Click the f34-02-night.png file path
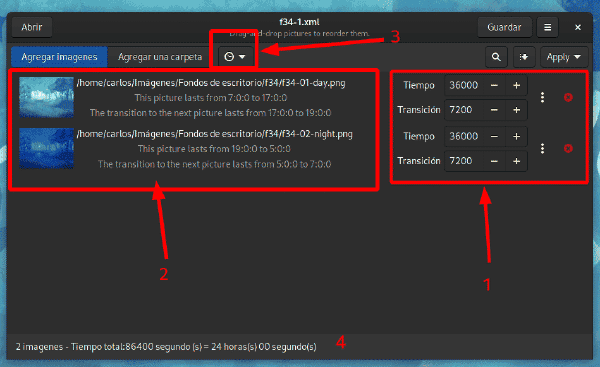The image size is (600, 367). click(x=214, y=134)
